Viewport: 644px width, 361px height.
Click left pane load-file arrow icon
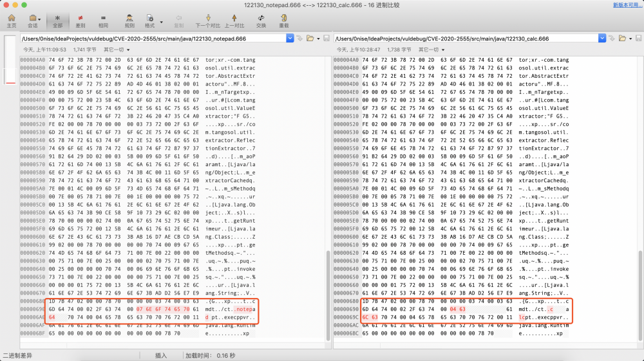(299, 38)
